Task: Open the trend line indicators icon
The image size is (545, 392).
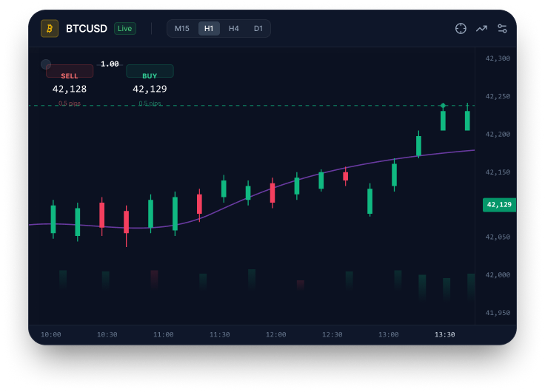Action: pyautogui.click(x=481, y=28)
